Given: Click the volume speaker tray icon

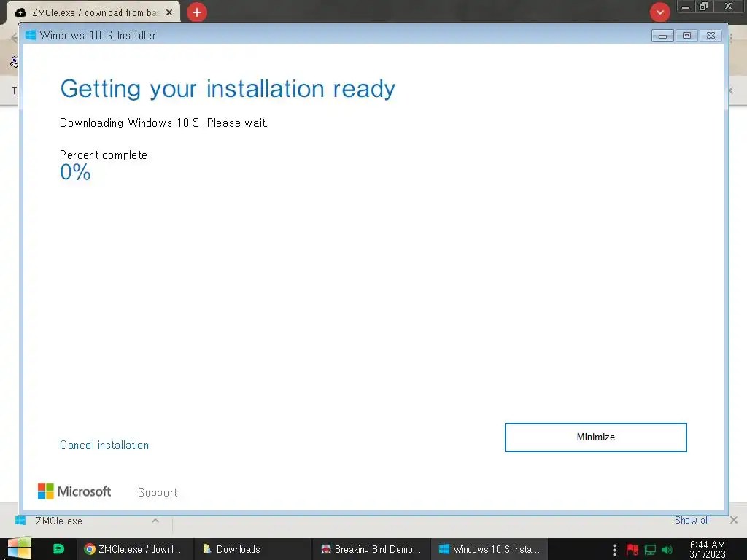Looking at the screenshot, I should point(667,550).
